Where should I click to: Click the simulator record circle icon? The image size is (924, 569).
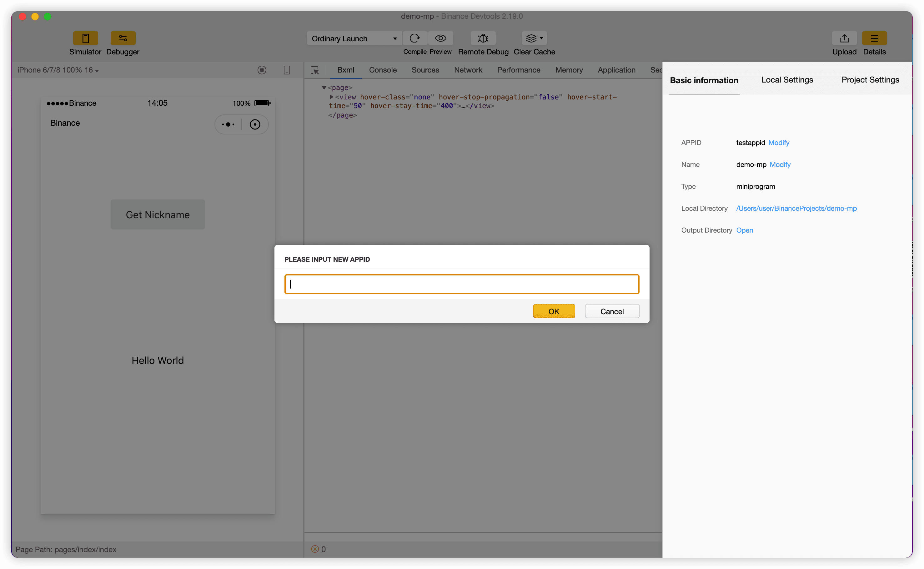click(x=262, y=70)
